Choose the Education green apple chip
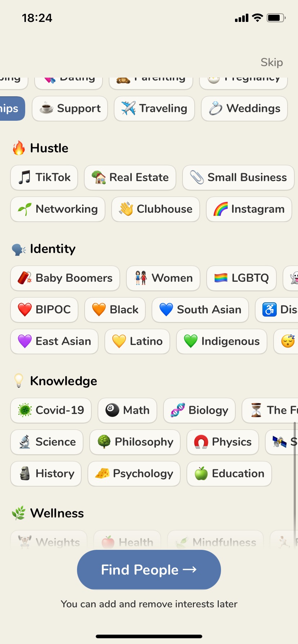This screenshot has width=298, height=644. 229,474
